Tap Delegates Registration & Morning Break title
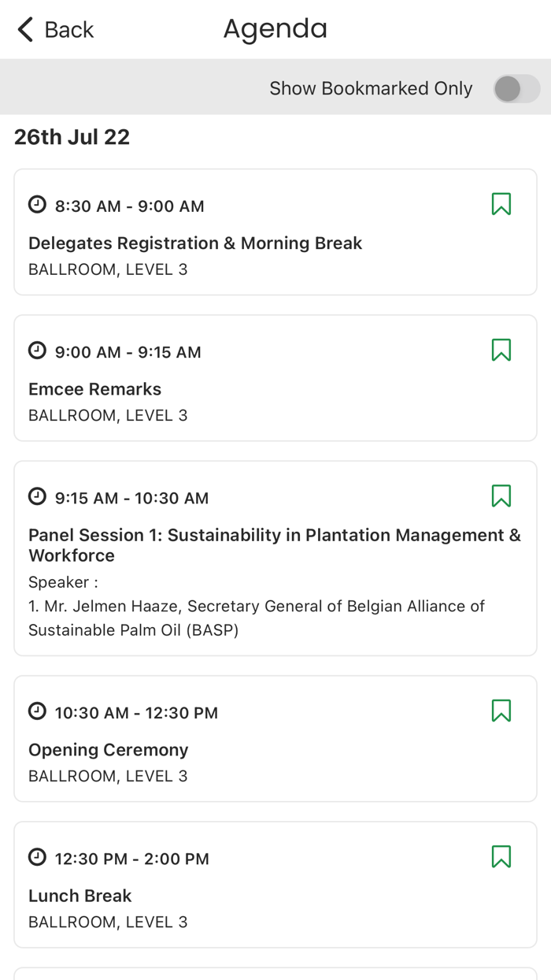 (195, 243)
